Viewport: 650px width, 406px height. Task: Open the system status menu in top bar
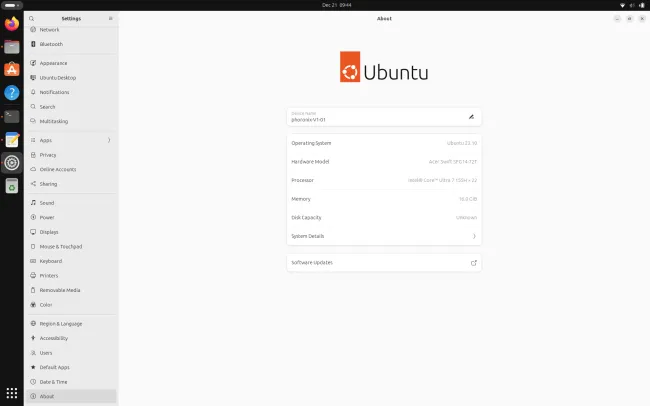[632, 5]
